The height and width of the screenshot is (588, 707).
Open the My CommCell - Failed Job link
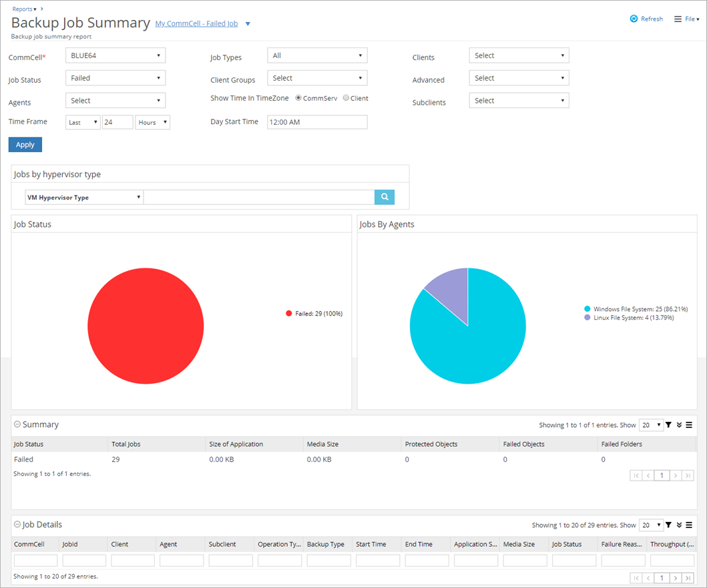coord(196,23)
